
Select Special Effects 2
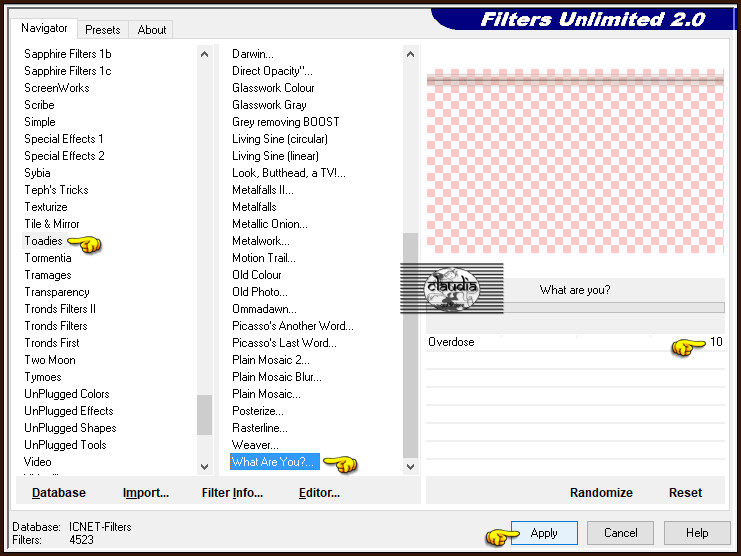point(64,156)
